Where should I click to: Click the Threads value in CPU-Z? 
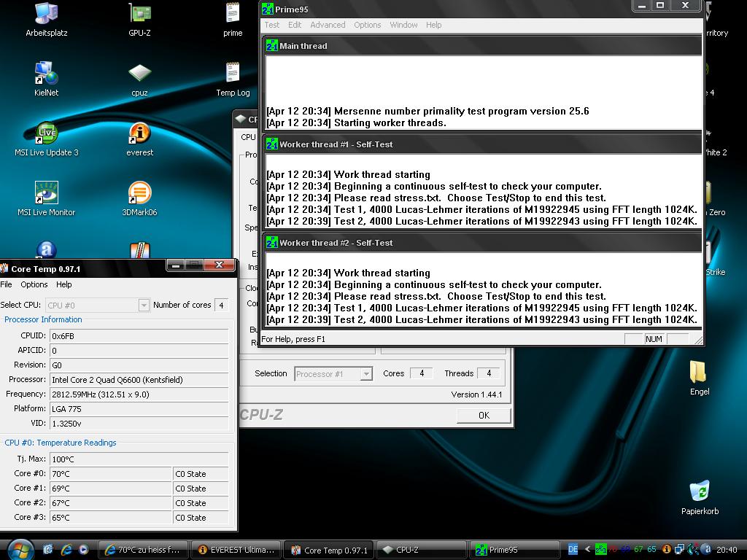pos(488,373)
